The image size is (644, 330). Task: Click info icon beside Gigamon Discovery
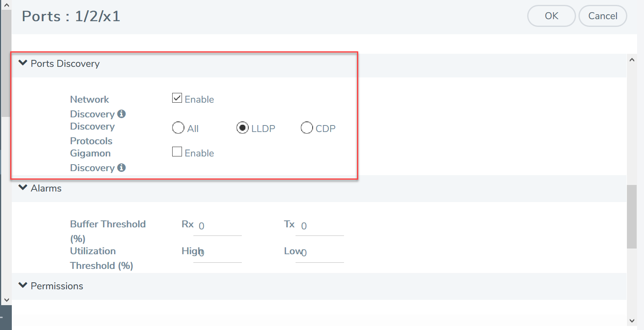tap(121, 167)
